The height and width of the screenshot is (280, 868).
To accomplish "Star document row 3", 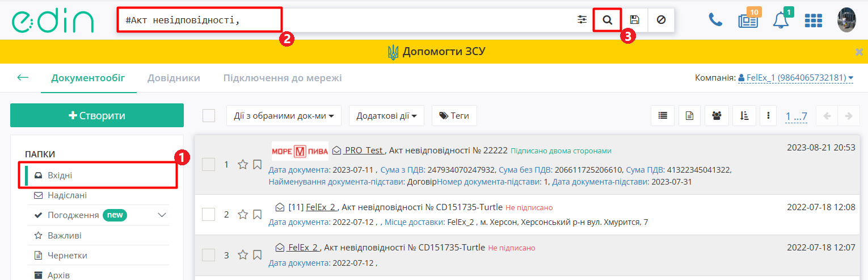I will pos(243,256).
